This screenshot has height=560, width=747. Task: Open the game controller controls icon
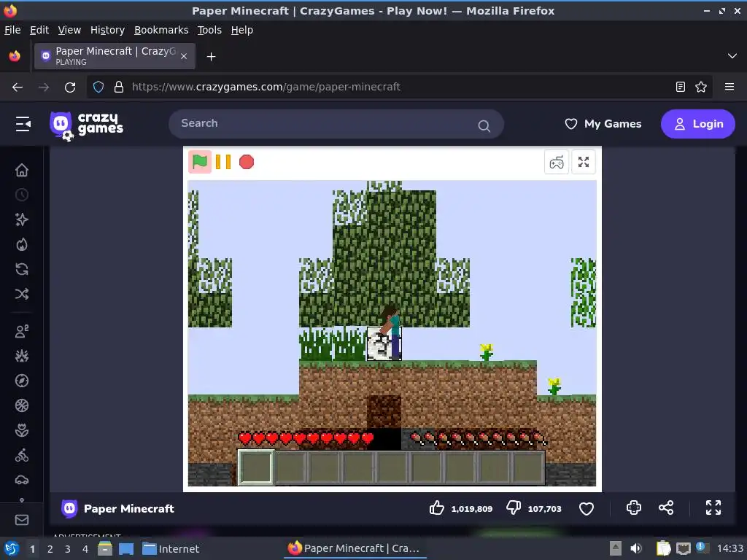pos(557,163)
